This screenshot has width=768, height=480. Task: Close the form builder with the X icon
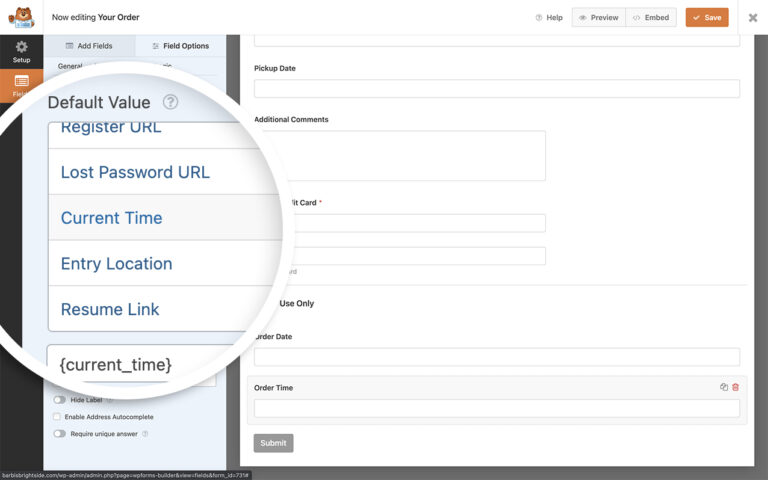pyautogui.click(x=753, y=18)
